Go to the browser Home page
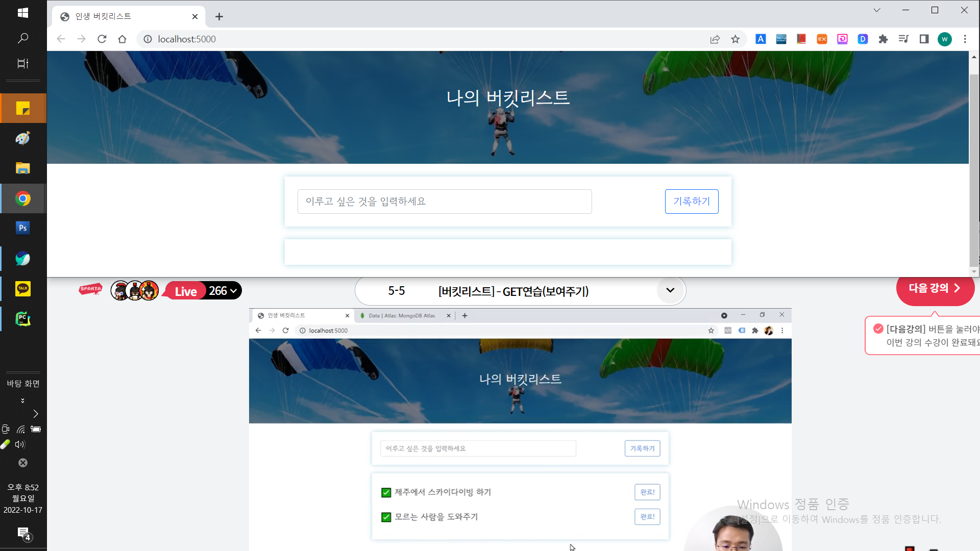The image size is (980, 551). click(122, 39)
